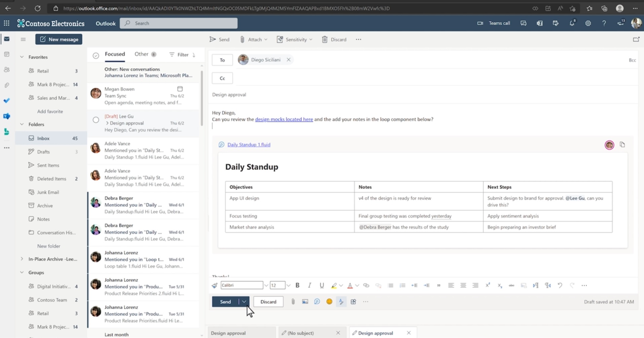Insert an emoji using smiley icon
The image size is (644, 338).
tap(329, 302)
